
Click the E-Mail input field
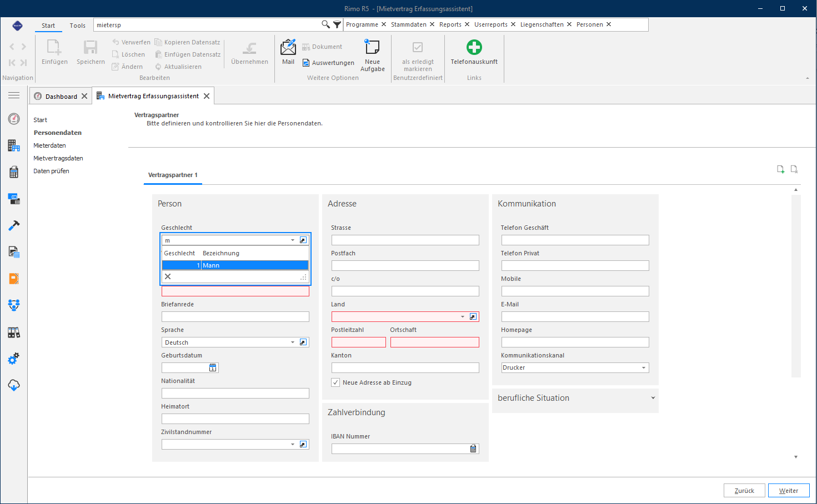575,317
